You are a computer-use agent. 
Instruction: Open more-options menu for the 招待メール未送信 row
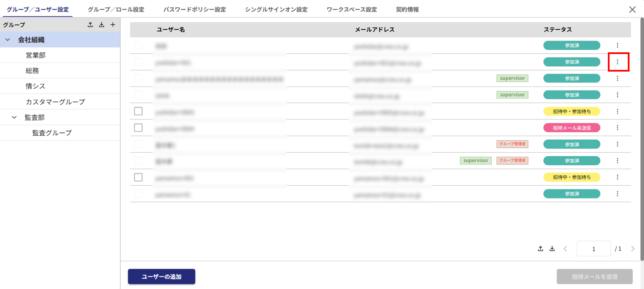(x=618, y=128)
